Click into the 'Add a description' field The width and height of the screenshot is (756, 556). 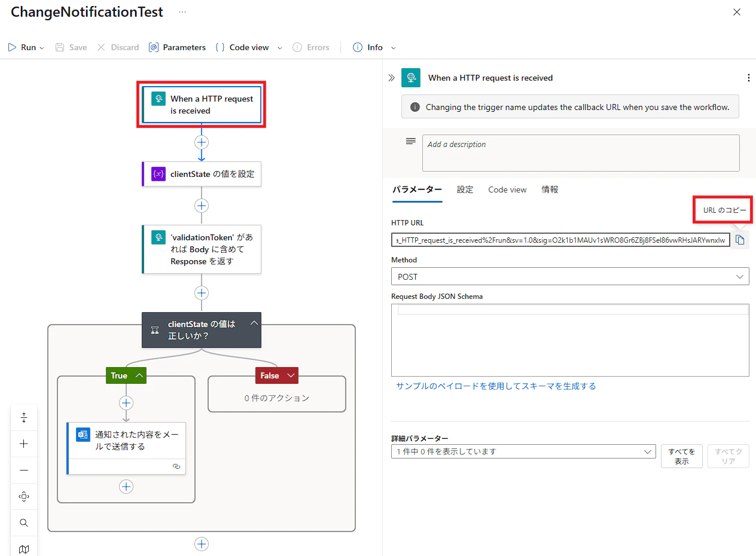pos(581,153)
